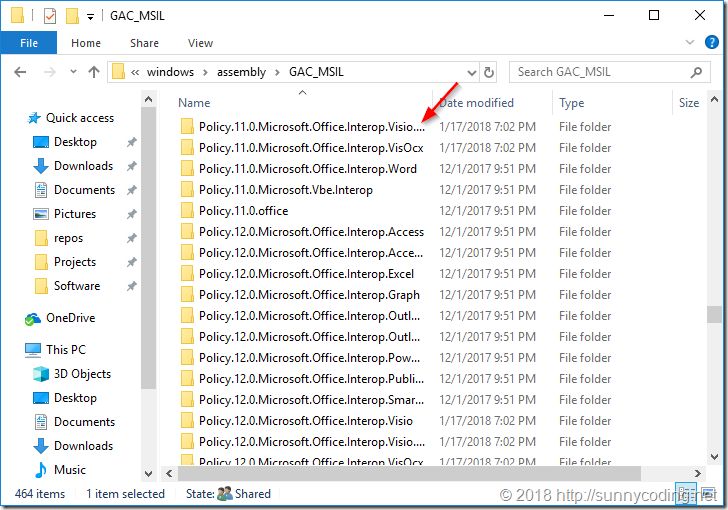The image size is (728, 510).
Task: Refresh the GAC_MSIL folder view
Action: click(x=489, y=72)
